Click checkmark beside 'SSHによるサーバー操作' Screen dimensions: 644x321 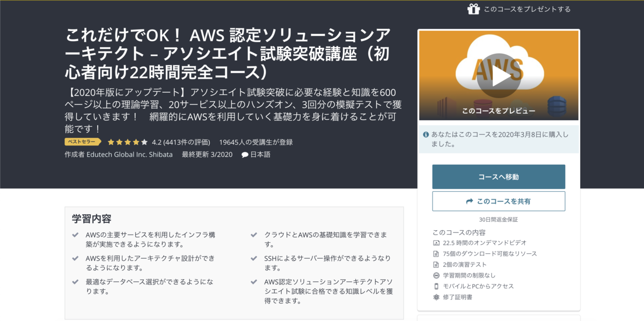tap(254, 258)
